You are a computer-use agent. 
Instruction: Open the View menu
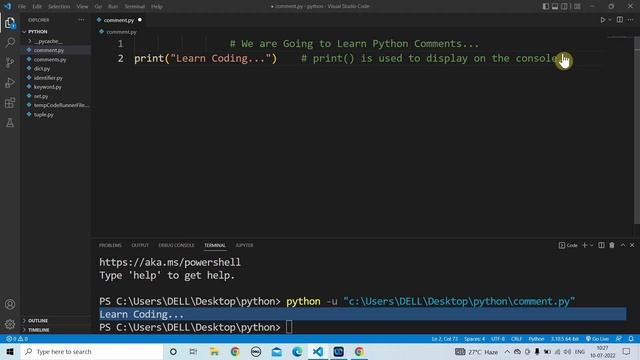82,6
